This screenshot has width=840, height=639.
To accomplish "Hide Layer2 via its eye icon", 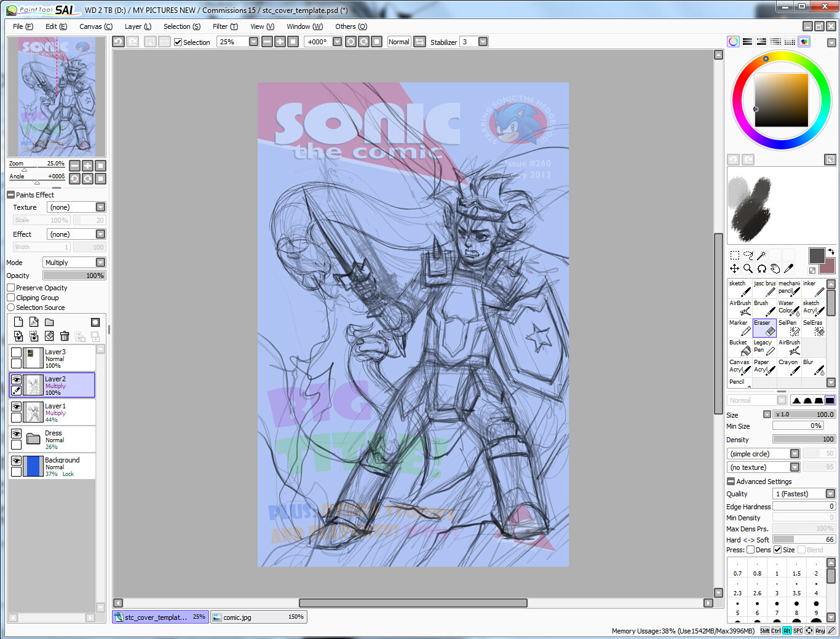I will coord(17,379).
